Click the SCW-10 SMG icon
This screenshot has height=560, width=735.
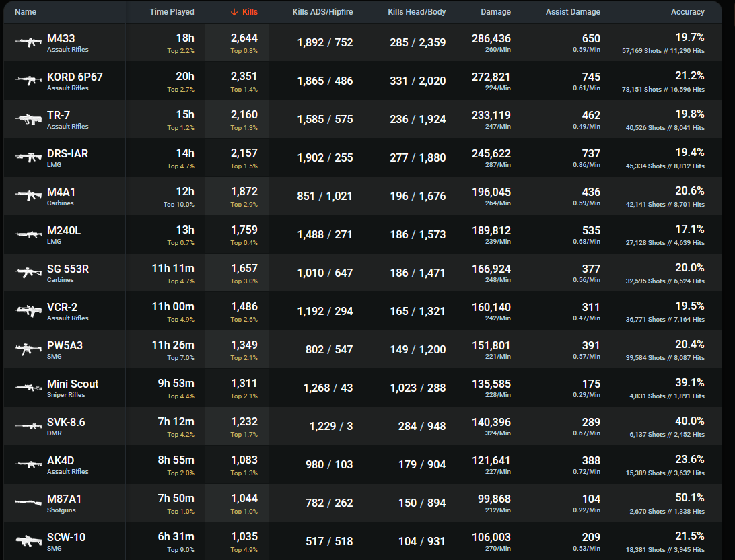pyautogui.click(x=28, y=541)
